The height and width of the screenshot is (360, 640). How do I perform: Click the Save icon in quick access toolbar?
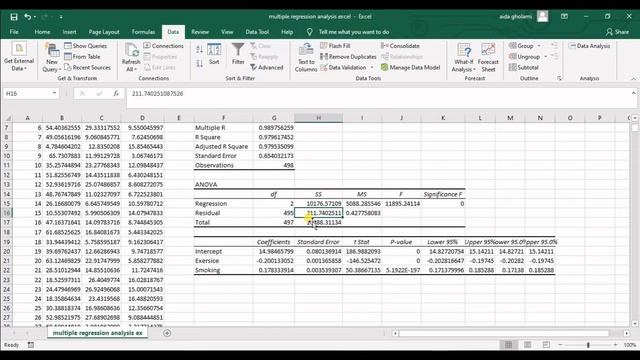click(14, 17)
